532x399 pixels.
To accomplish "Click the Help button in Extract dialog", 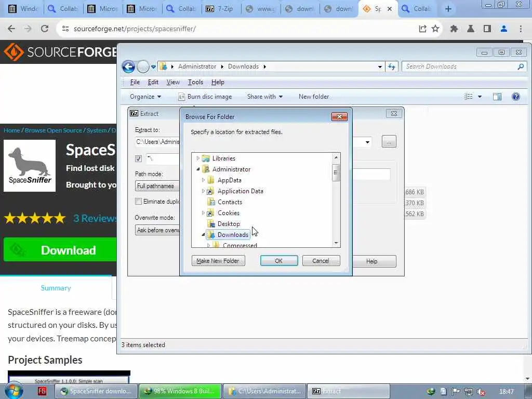I will [x=374, y=261].
